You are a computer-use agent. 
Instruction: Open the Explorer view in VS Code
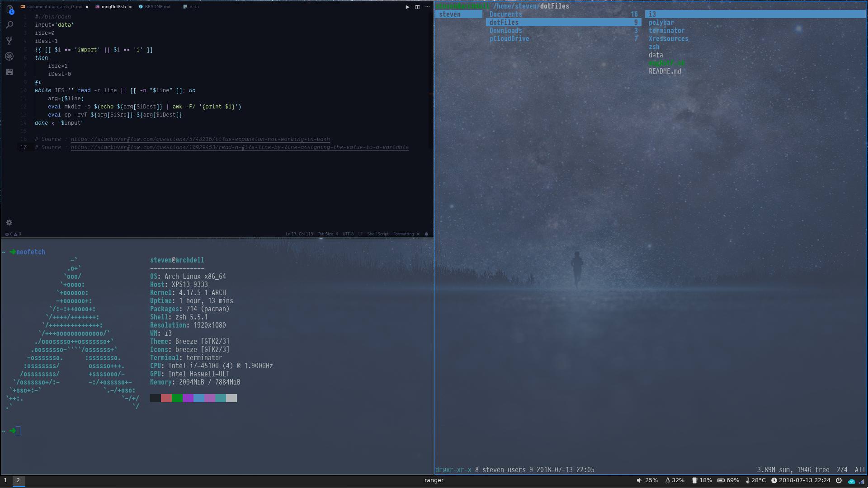pyautogui.click(x=9, y=9)
